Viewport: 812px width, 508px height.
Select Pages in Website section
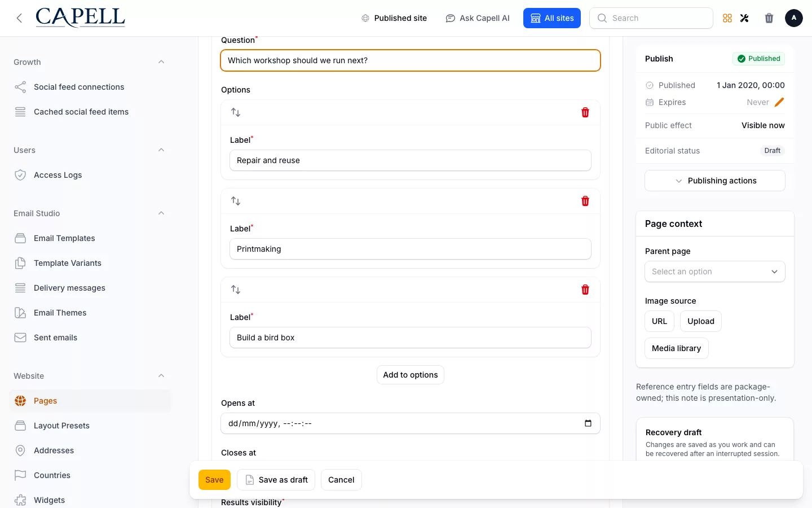coord(90,401)
